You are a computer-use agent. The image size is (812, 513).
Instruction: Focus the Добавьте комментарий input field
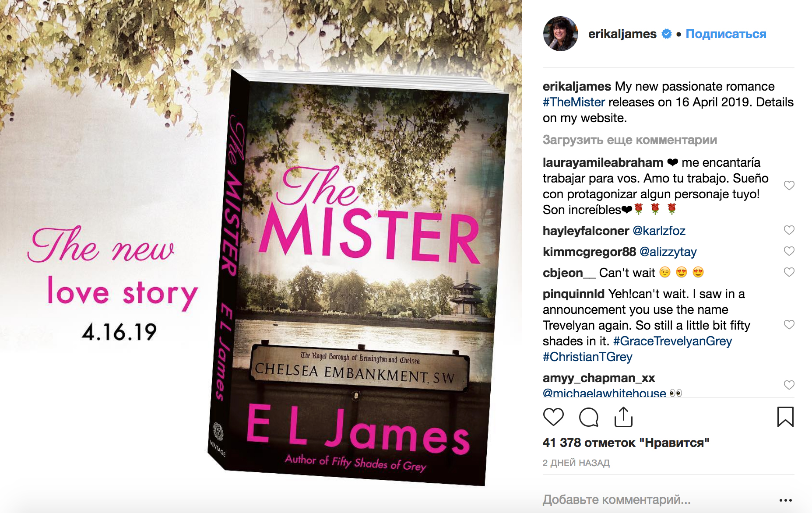point(657,499)
